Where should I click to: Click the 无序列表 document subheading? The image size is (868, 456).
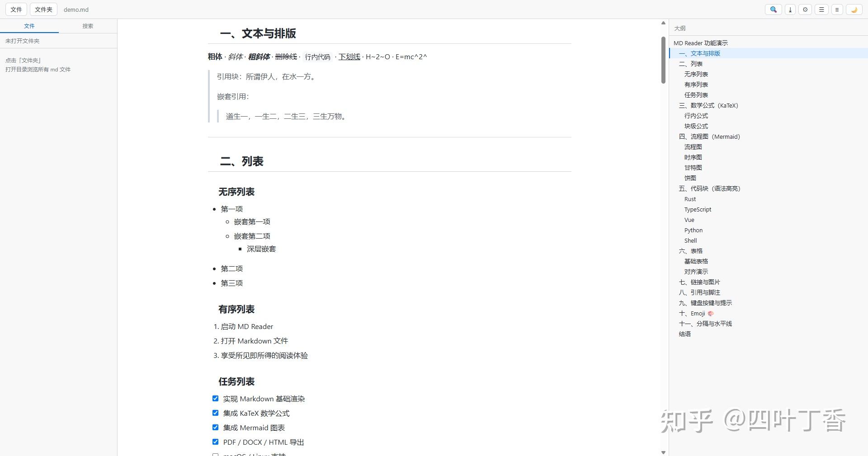click(236, 192)
